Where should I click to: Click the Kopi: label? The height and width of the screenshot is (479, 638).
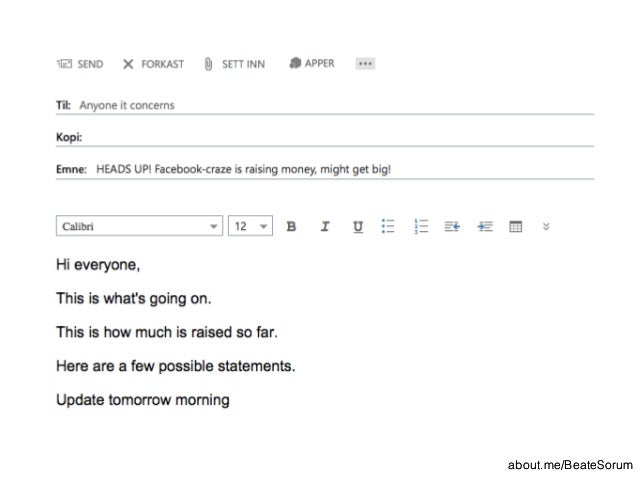[69, 137]
